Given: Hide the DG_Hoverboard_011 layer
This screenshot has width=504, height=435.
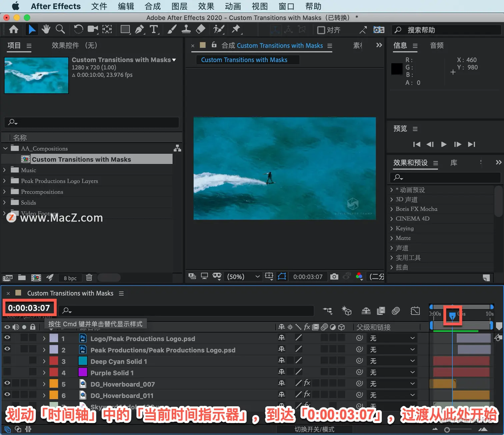Looking at the screenshot, I should 7,394.
